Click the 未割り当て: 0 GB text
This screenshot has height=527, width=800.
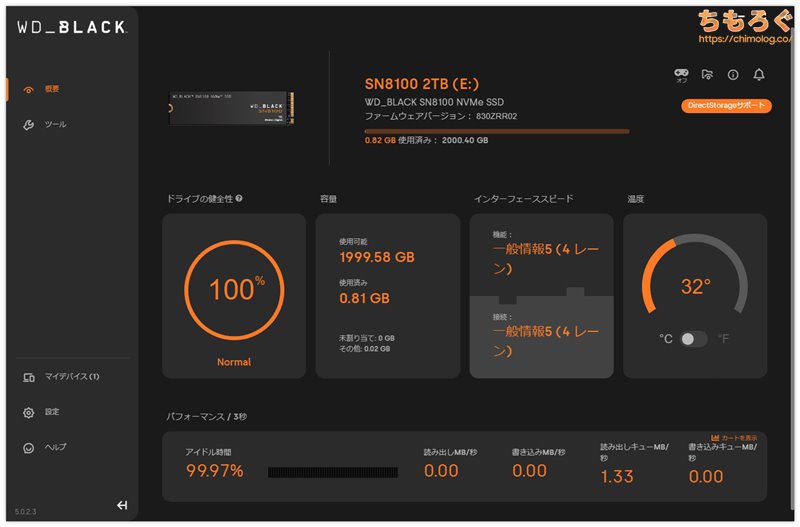pos(367,338)
